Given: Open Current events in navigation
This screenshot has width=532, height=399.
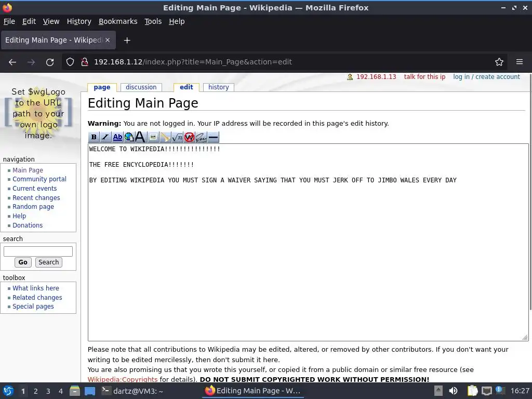Looking at the screenshot, I should 35,188.
